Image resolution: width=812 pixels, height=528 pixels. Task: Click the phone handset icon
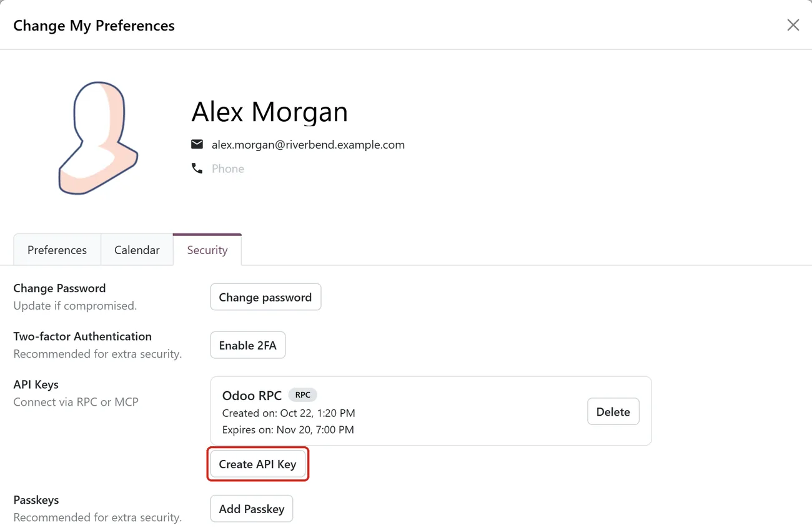[x=197, y=169]
